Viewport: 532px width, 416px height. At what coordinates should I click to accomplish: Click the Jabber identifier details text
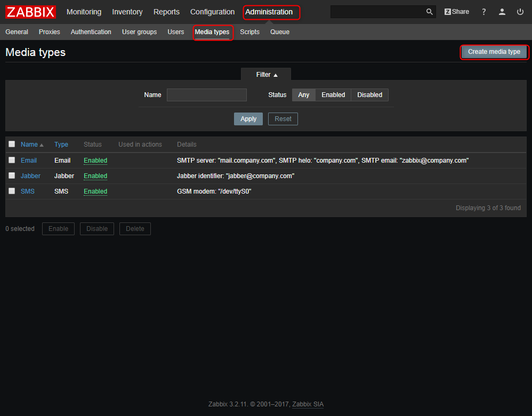236,176
